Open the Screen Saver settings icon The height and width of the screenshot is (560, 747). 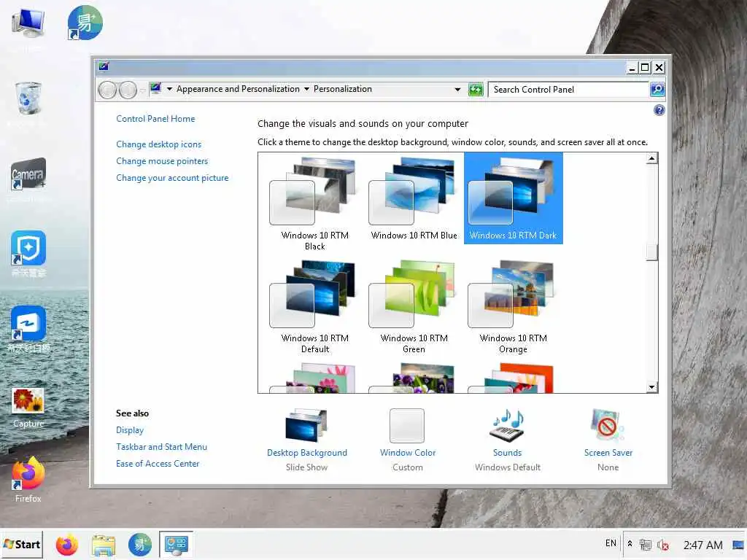click(x=608, y=426)
